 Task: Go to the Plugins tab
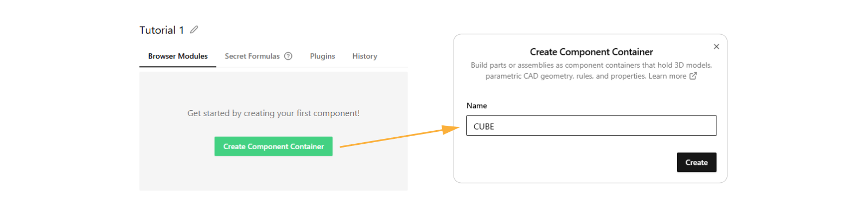tap(322, 56)
